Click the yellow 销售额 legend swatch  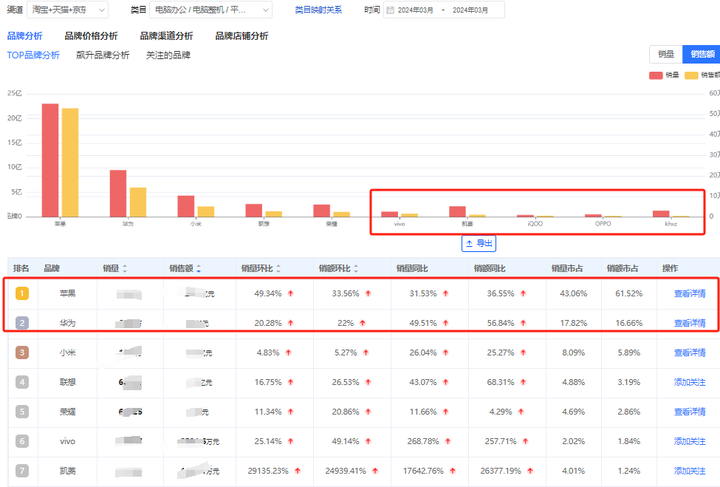click(692, 75)
